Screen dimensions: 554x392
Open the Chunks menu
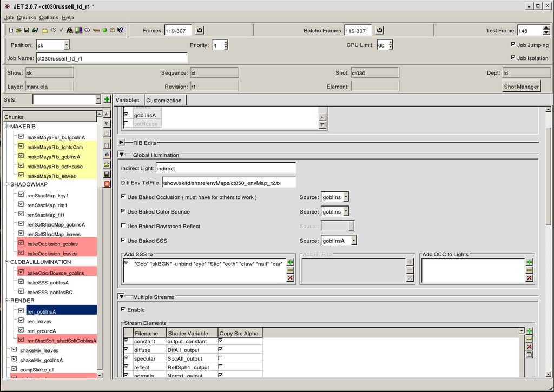26,17
